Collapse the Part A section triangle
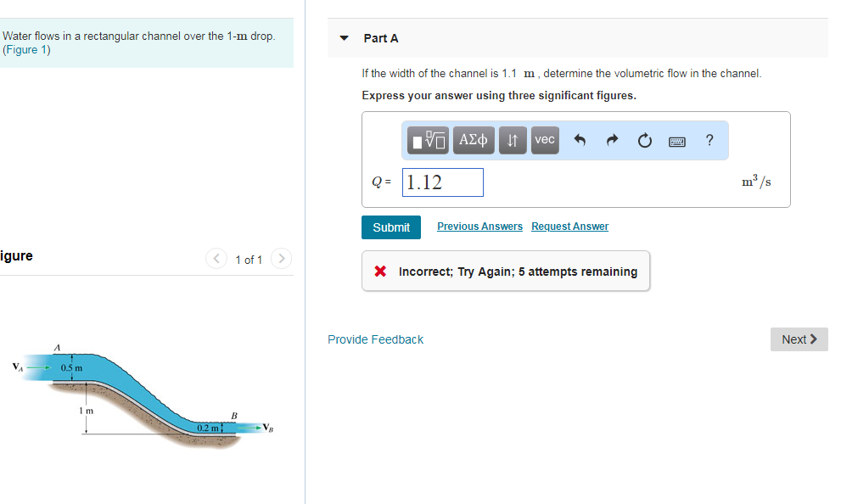The image size is (841, 504). tap(345, 38)
